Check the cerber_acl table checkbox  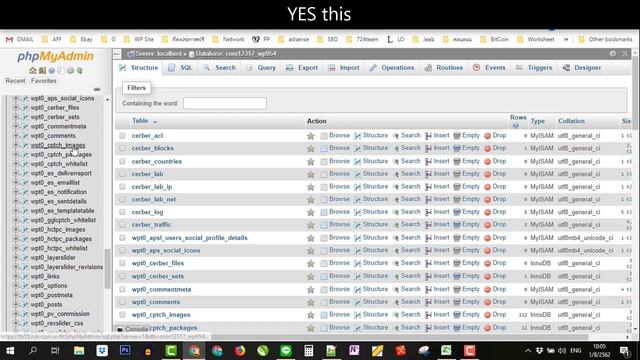point(122,136)
